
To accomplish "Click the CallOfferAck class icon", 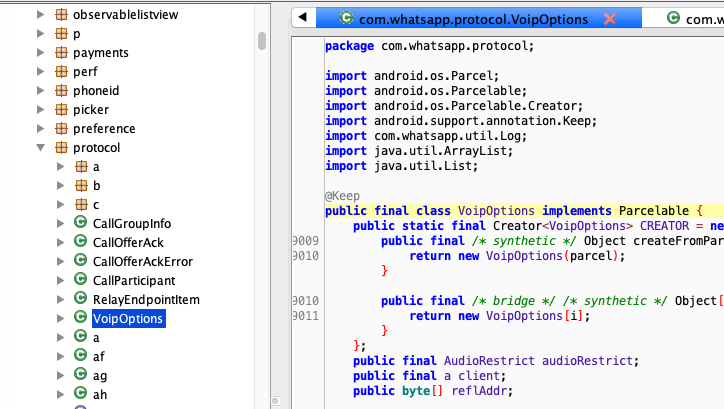I will (x=80, y=241).
